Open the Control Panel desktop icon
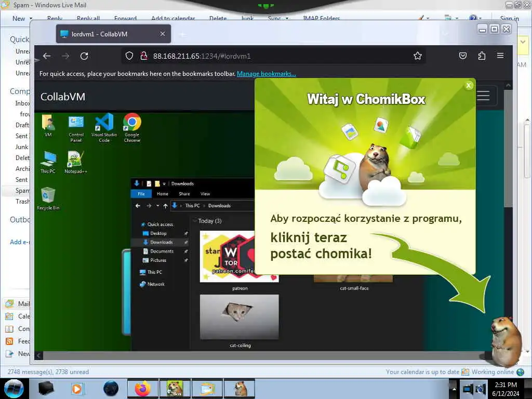Viewport: 532px width, 399px height. 76,128
